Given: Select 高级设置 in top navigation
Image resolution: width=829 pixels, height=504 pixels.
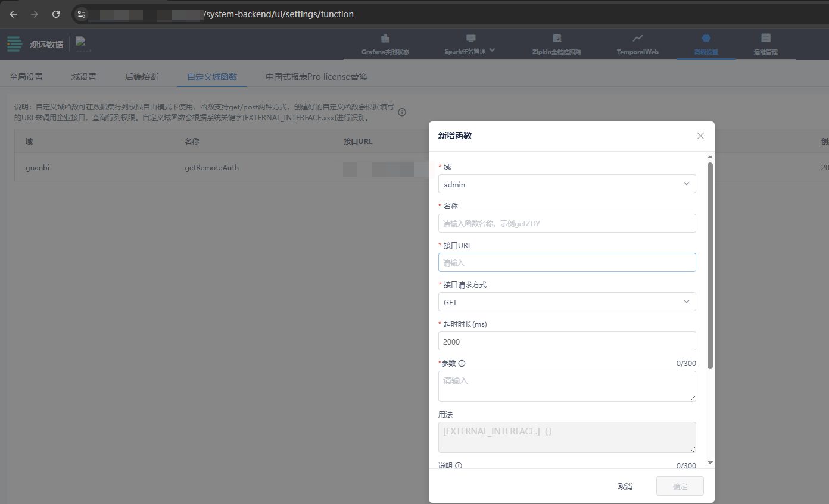Looking at the screenshot, I should (706, 45).
